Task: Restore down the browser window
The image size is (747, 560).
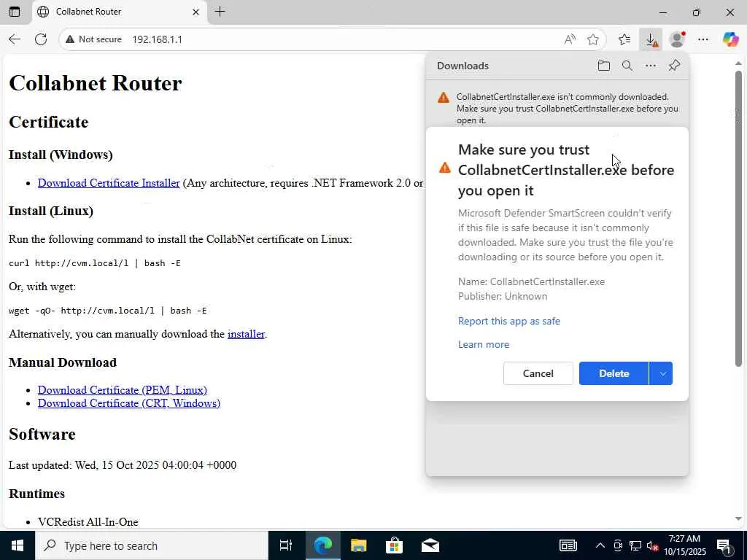Action: (x=697, y=12)
